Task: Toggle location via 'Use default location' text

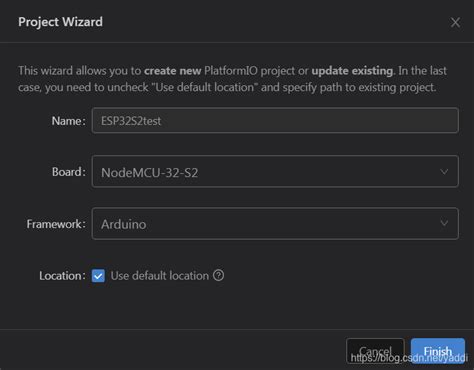Action: click(x=160, y=276)
